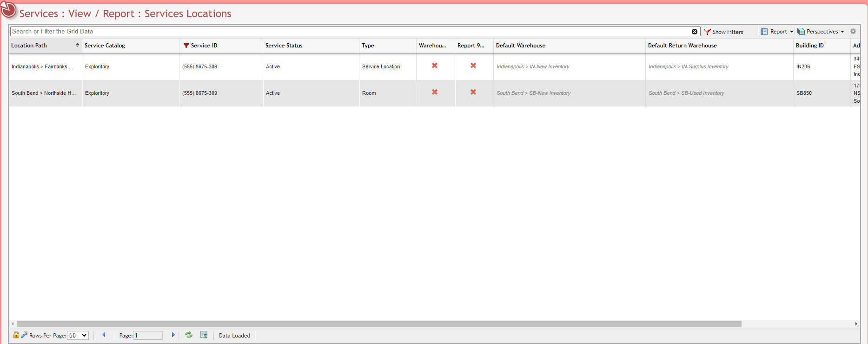The image size is (868, 344).
Task: Go to the previous page arrow
Action: coord(104,335)
